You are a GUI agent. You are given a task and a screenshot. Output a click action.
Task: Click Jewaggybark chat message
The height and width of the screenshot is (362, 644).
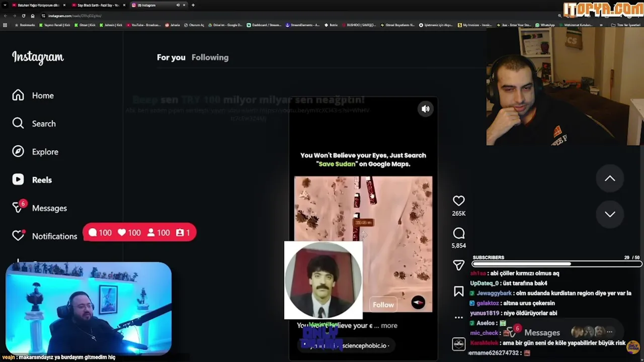[550, 293]
